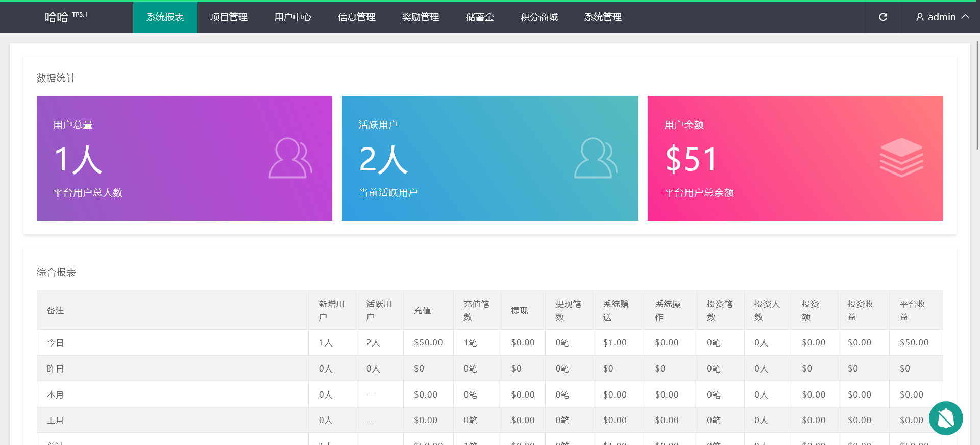Switch to 储蓄金 section

click(x=479, y=17)
